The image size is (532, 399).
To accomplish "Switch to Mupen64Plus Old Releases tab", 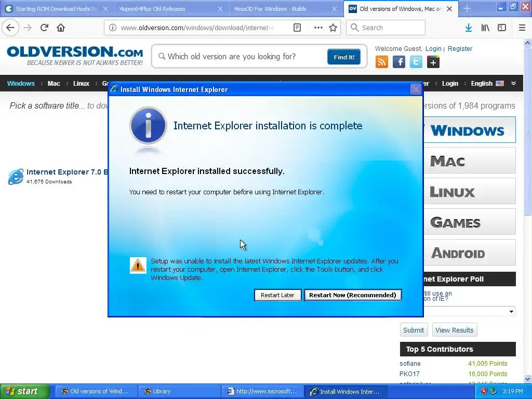I will [170, 9].
